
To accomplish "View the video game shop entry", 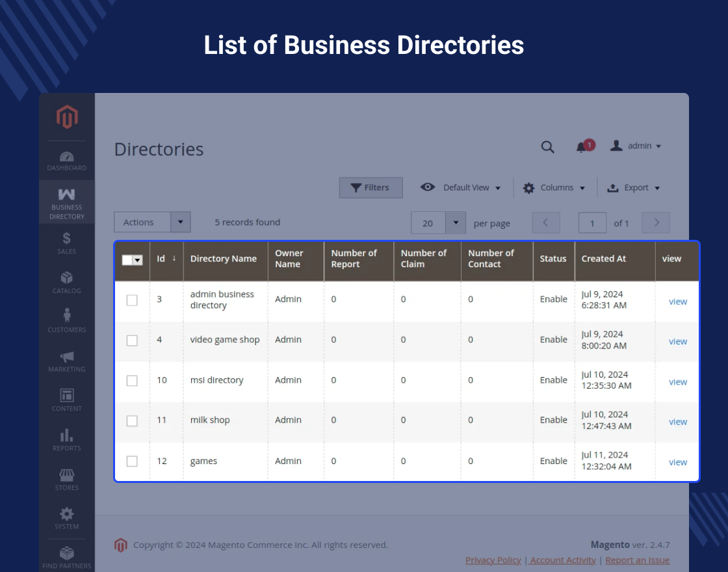I will [x=678, y=341].
